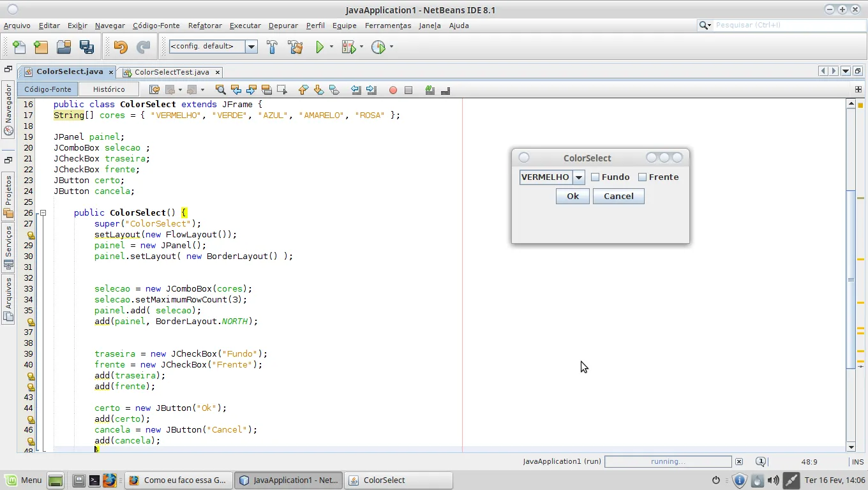This screenshot has height=490, width=868.
Task: Build the project with the hammer icon
Action: click(x=272, y=47)
